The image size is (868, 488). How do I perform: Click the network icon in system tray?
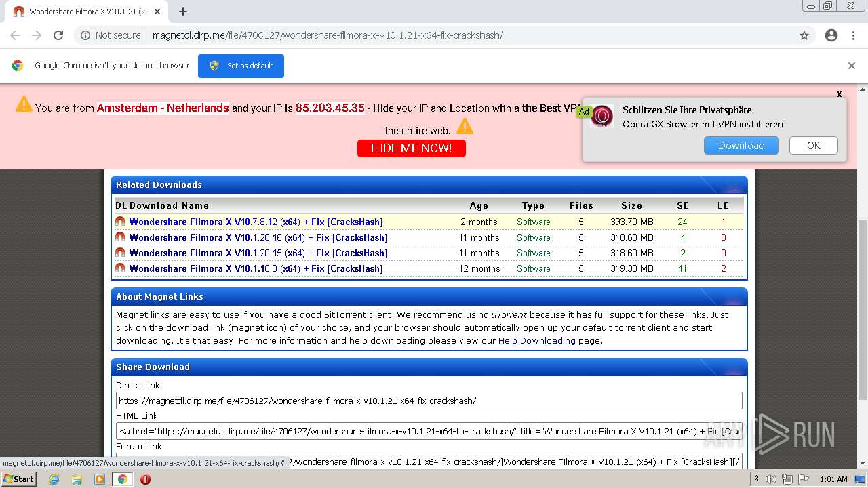coord(787,479)
